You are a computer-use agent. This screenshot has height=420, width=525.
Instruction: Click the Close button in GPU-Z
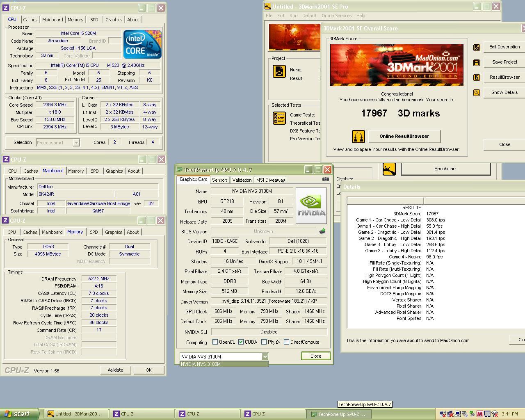click(x=316, y=356)
